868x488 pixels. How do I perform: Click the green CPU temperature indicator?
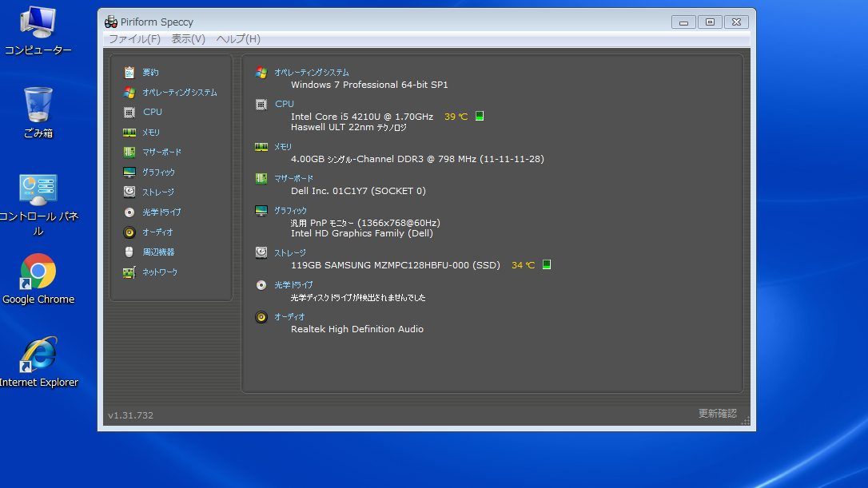(x=480, y=116)
